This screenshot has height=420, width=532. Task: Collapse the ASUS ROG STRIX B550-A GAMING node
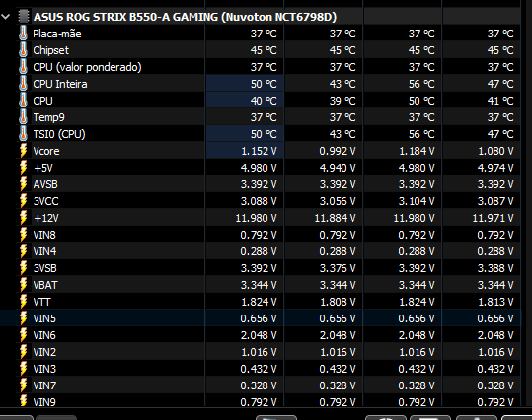(6, 17)
